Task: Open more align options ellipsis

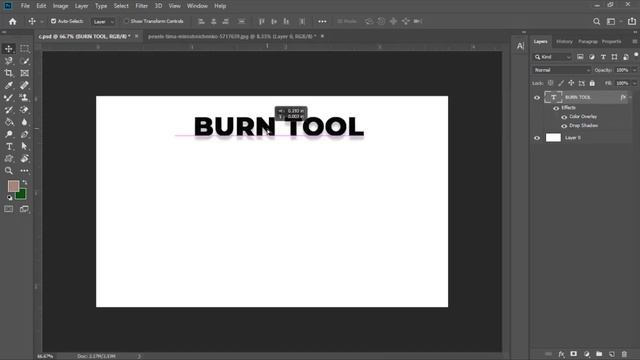Action: click(x=322, y=21)
